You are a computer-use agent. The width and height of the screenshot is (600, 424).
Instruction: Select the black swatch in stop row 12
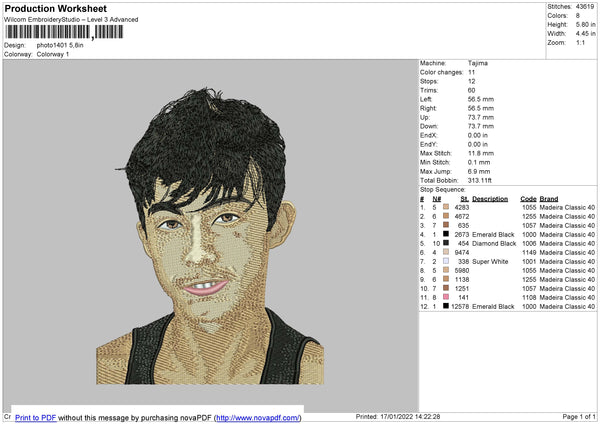[446, 306]
